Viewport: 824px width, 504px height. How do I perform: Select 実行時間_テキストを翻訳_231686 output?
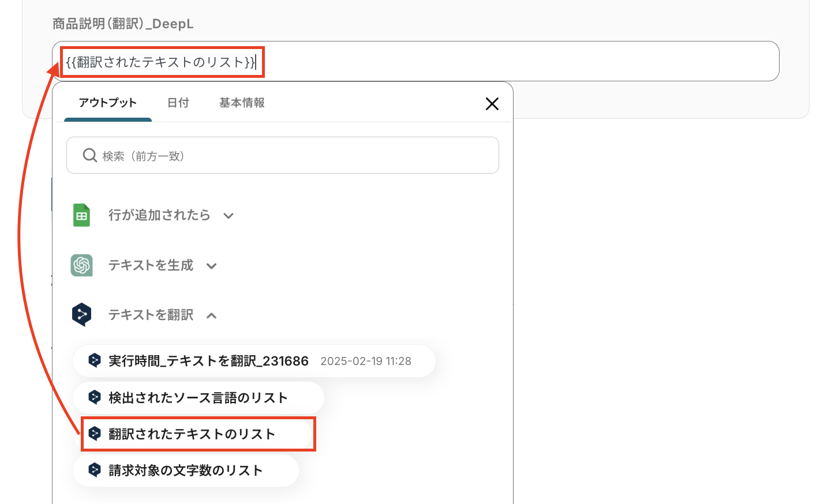point(254,361)
